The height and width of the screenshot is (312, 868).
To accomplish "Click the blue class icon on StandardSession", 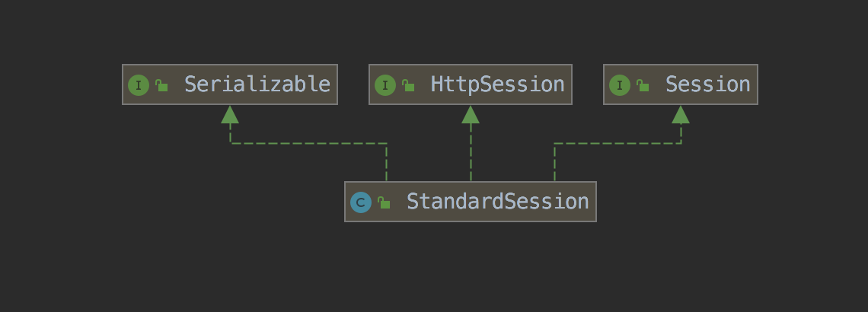I will (361, 202).
